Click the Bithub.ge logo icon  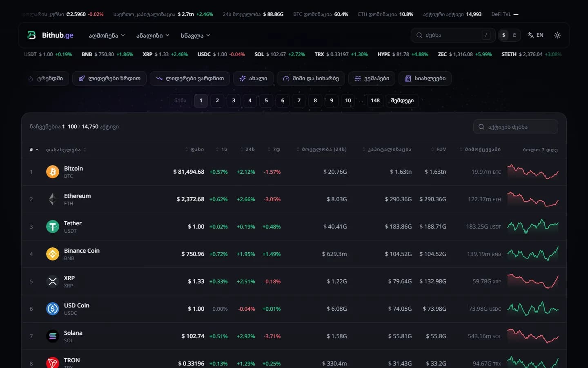click(x=31, y=35)
